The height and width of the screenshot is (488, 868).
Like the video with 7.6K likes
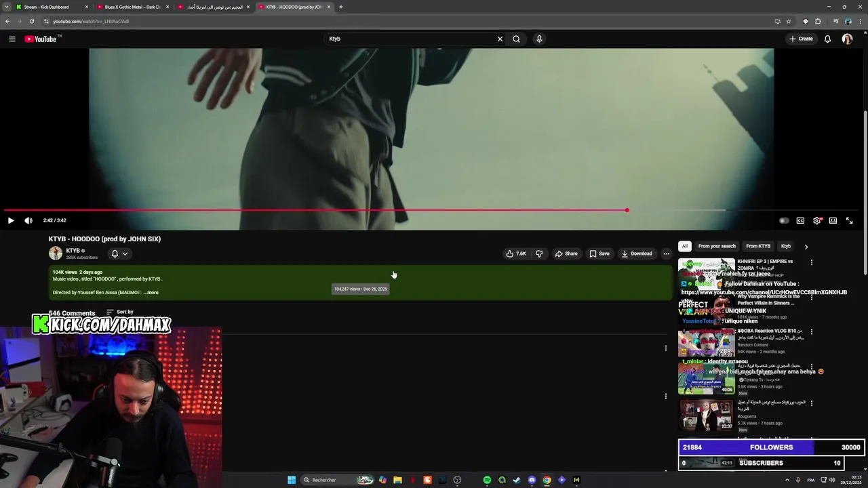click(x=516, y=253)
